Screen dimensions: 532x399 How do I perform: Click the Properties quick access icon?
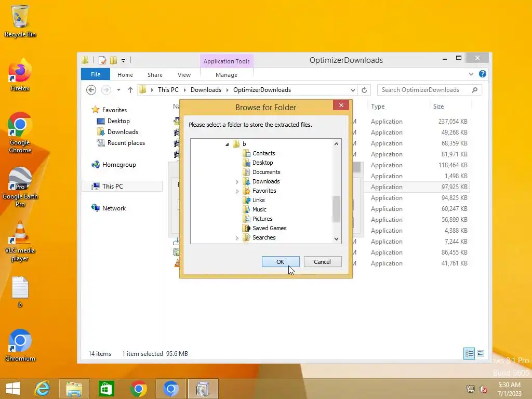tap(102, 60)
